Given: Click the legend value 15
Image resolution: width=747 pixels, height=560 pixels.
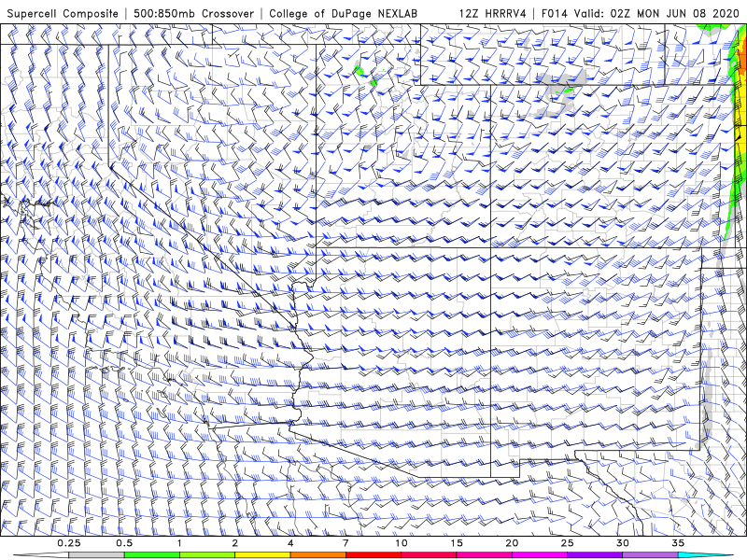Looking at the screenshot, I should pyautogui.click(x=457, y=543).
